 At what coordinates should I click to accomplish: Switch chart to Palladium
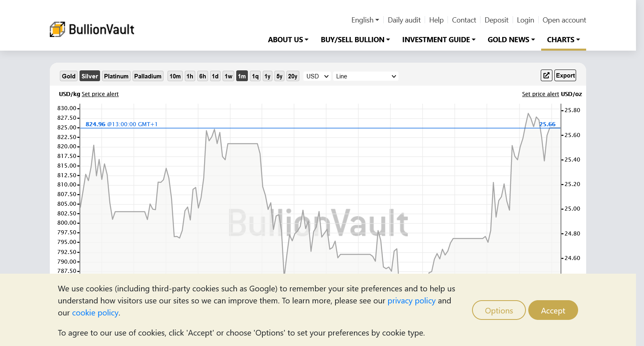(x=148, y=76)
